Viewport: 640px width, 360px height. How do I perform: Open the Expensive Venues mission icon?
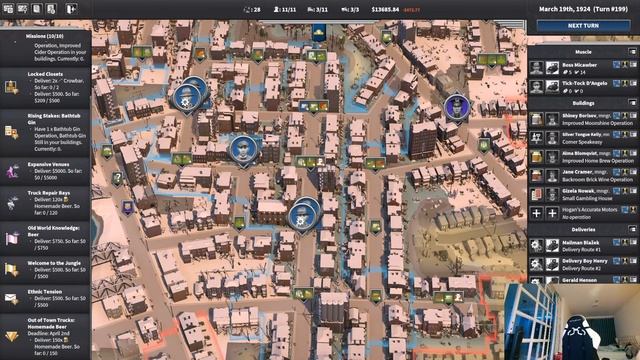[11, 171]
